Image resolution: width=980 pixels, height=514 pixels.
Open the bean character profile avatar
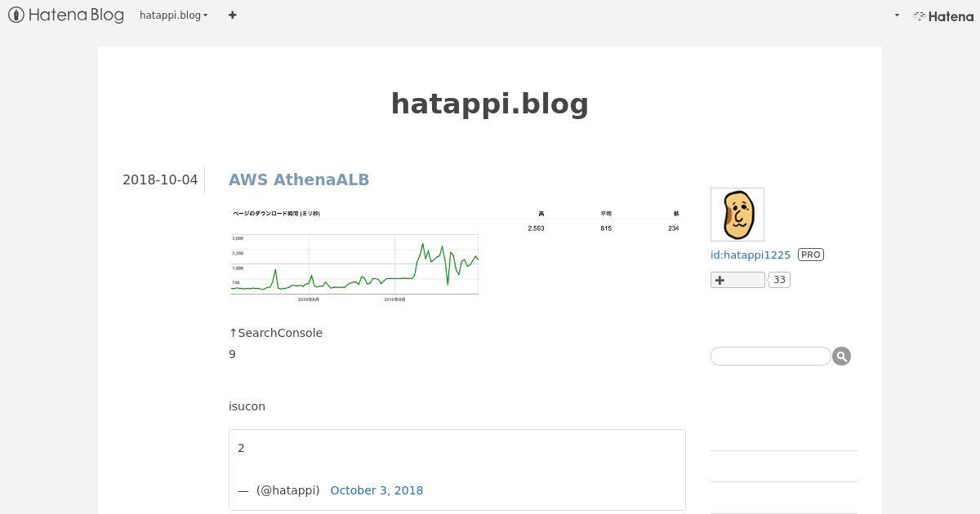click(x=737, y=215)
